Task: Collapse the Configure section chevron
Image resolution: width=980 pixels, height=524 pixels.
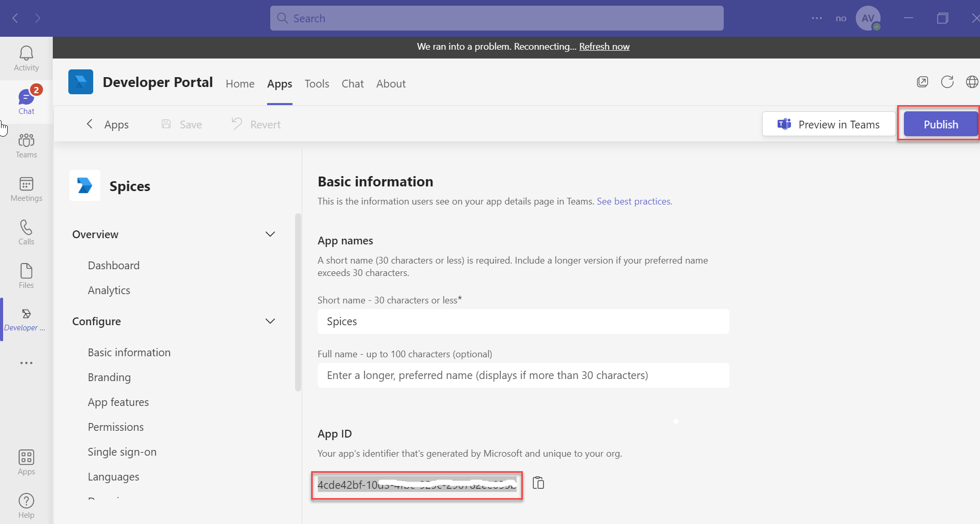Action: tap(270, 321)
